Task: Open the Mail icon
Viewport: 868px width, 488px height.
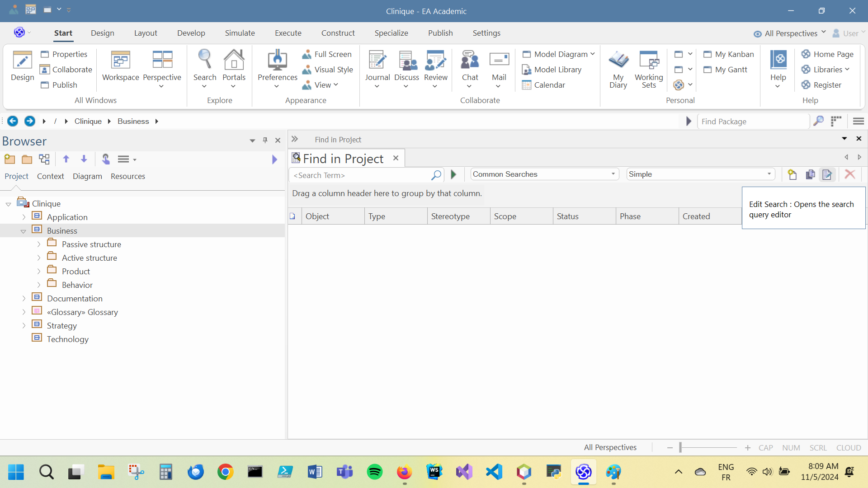Action: 499,60
